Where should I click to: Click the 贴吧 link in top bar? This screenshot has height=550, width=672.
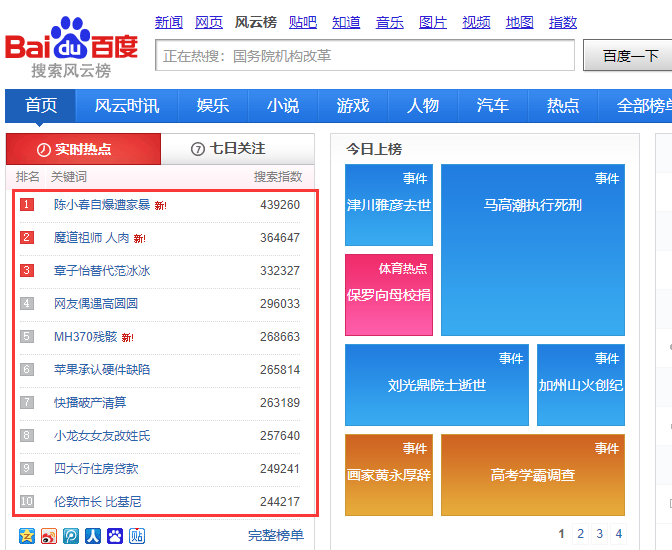(x=302, y=22)
